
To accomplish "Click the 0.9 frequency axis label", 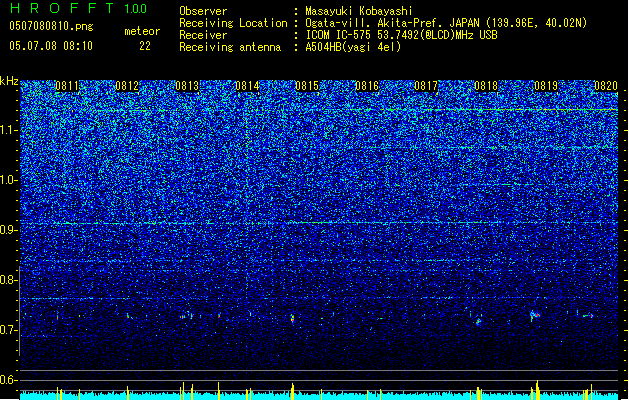I will coord(9,230).
